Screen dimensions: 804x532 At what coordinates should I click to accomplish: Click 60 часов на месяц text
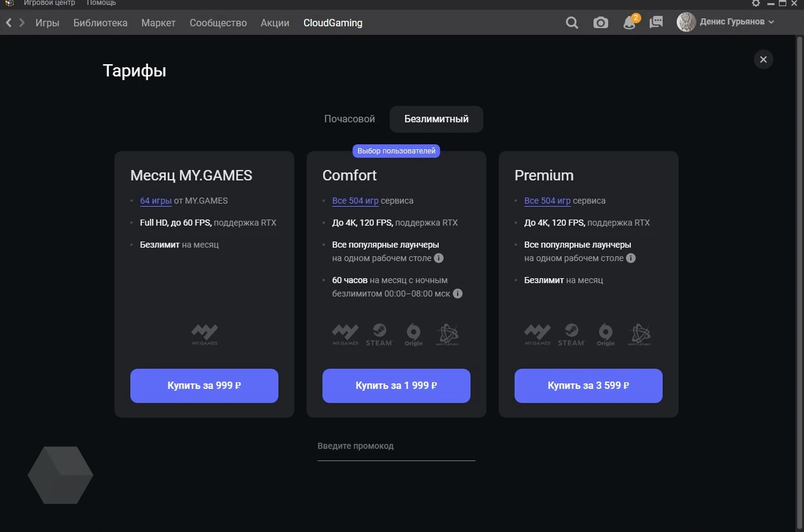pos(390,280)
